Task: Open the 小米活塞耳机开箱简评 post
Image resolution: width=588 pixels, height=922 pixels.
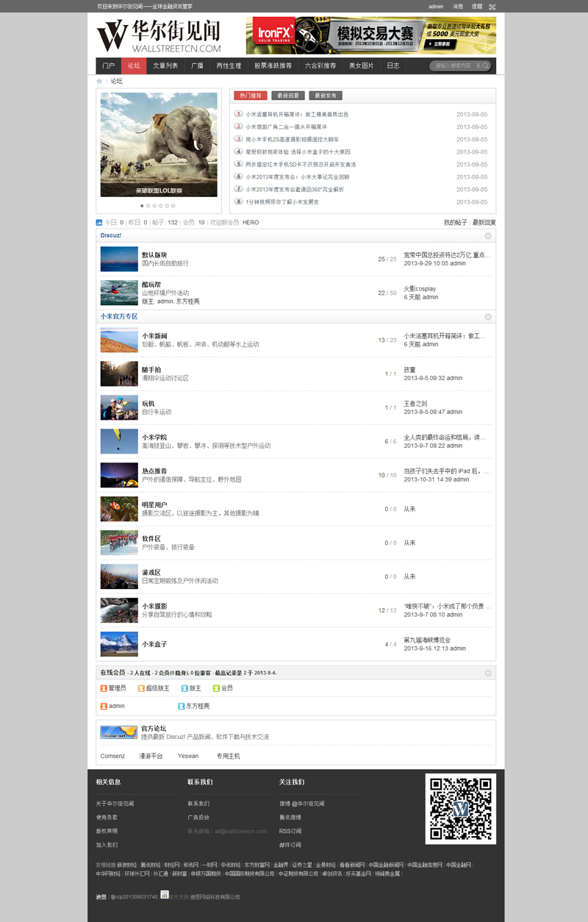Action: (x=297, y=114)
